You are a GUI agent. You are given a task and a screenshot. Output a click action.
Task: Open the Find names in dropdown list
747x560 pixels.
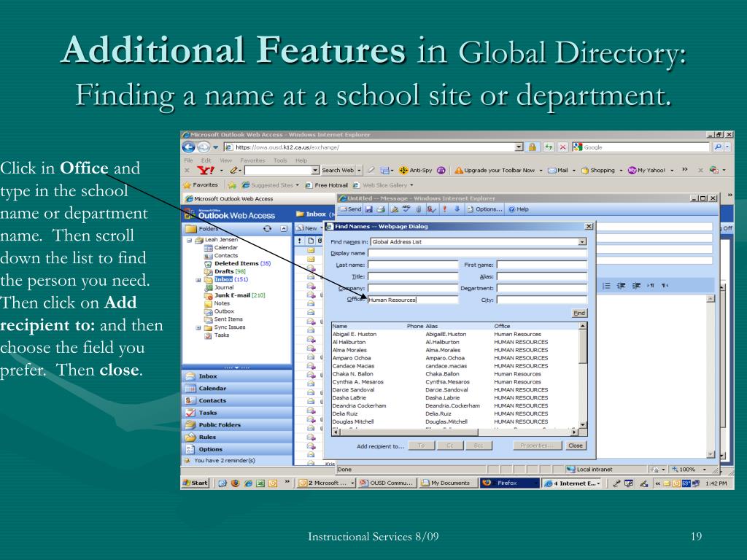582,241
